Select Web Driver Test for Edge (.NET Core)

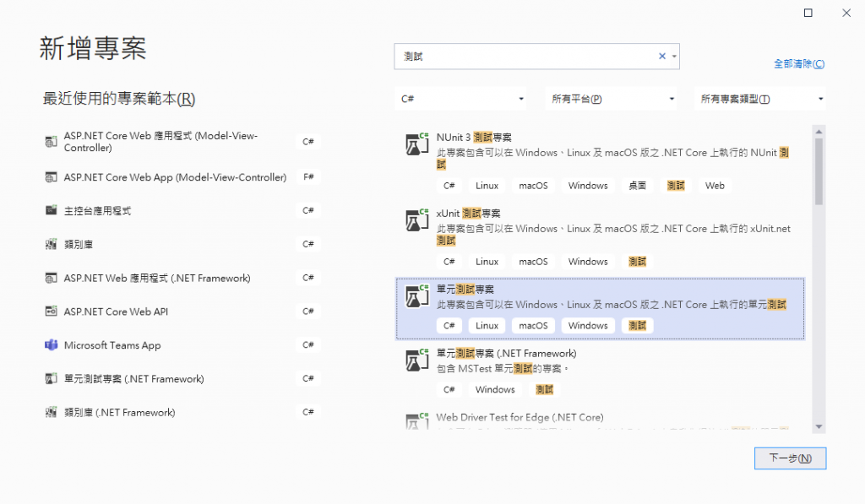(x=520, y=417)
